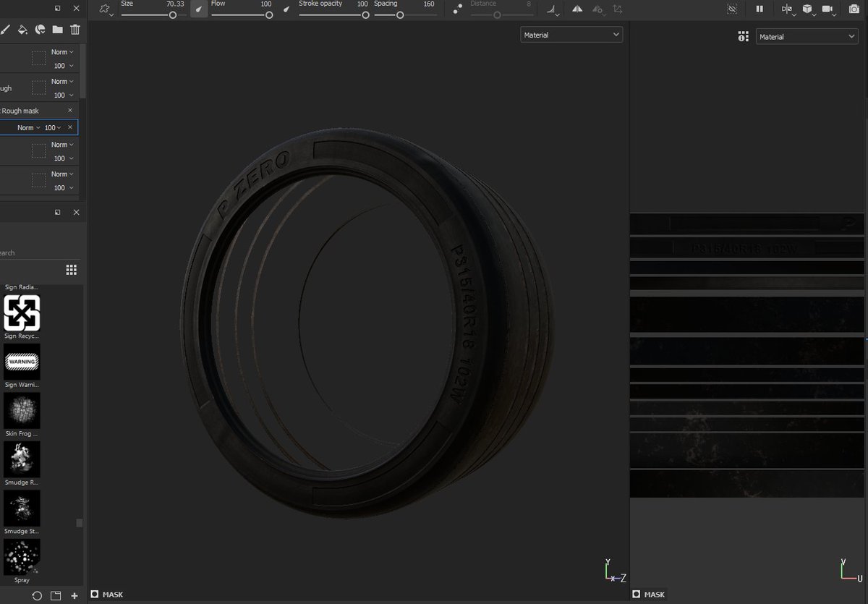Viewport: 868px width, 604px height.
Task: Click the MASK indicator in 3D viewport
Action: tap(106, 595)
